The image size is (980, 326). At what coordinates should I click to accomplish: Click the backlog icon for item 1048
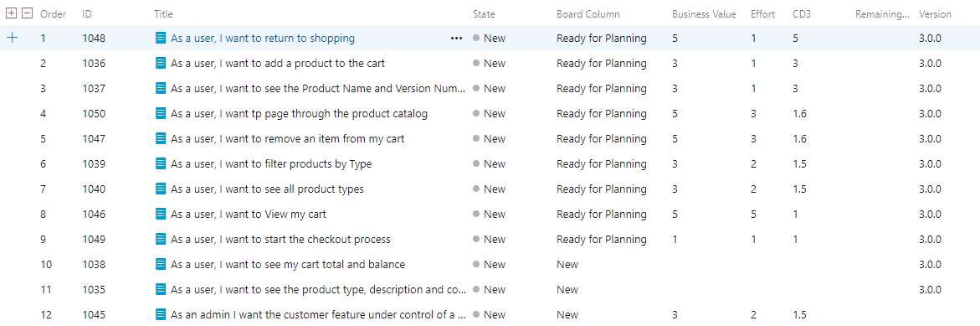coord(161,39)
